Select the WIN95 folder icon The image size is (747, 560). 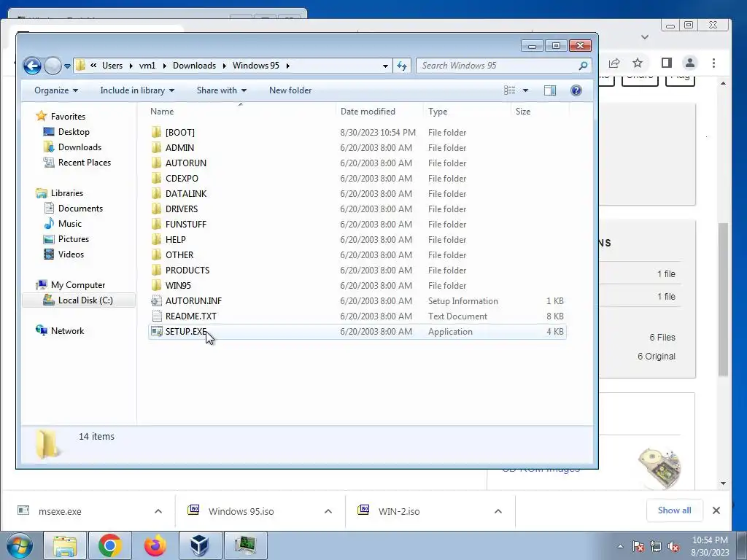click(x=156, y=285)
